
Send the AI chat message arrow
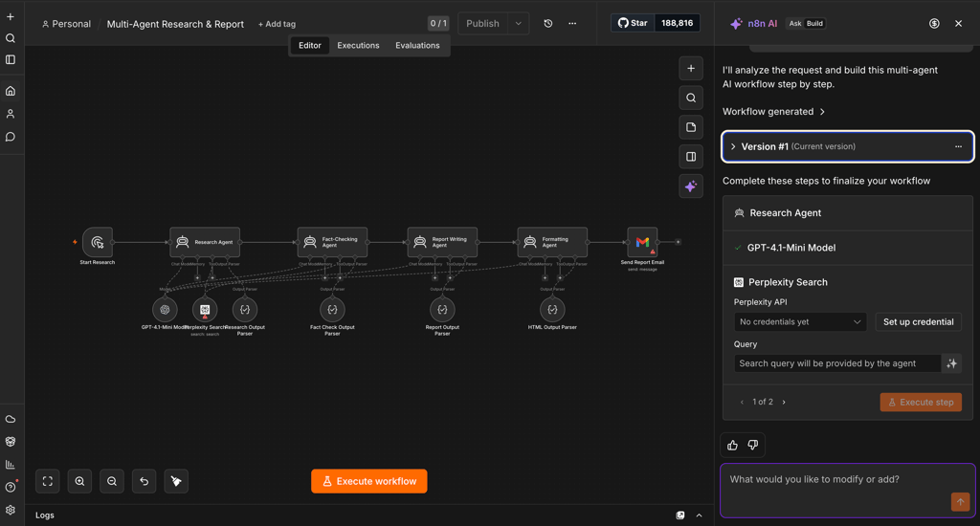coord(960,502)
